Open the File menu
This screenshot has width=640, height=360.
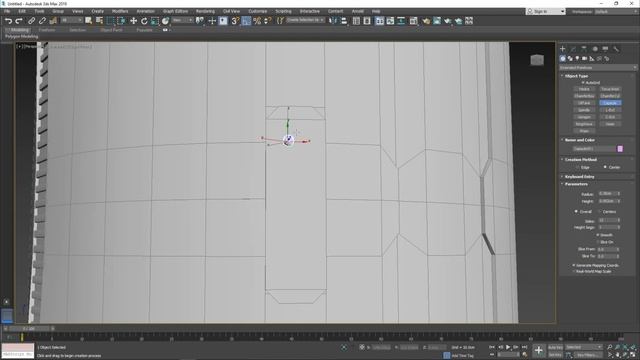7,11
